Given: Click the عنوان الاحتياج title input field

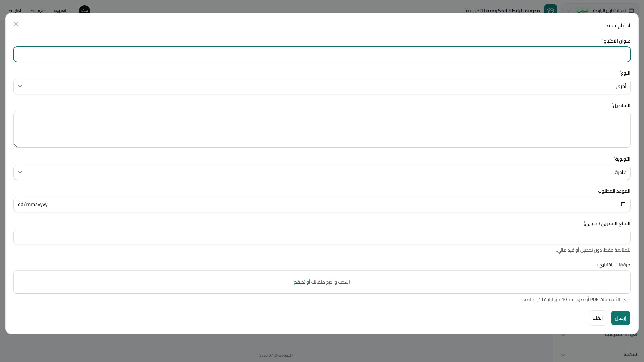Looking at the screenshot, I should (x=322, y=54).
